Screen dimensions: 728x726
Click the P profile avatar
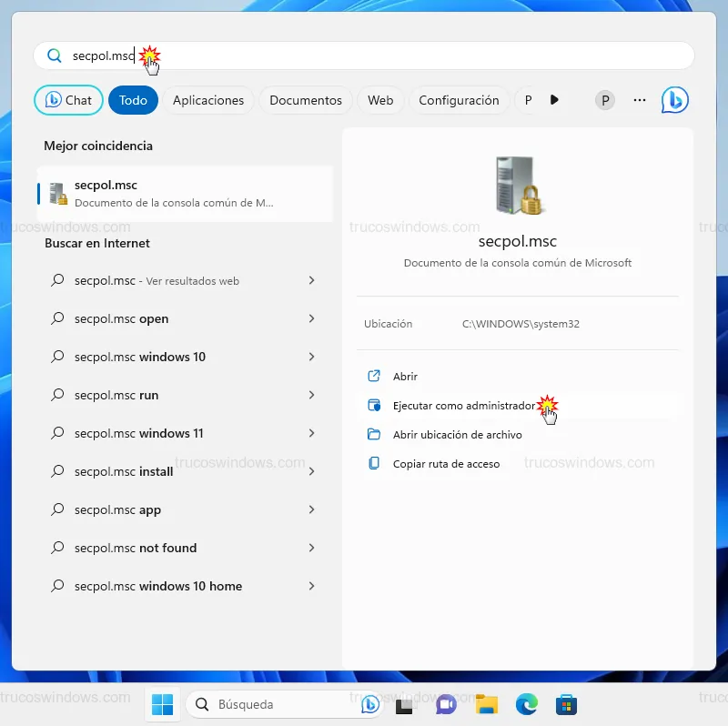coord(605,100)
